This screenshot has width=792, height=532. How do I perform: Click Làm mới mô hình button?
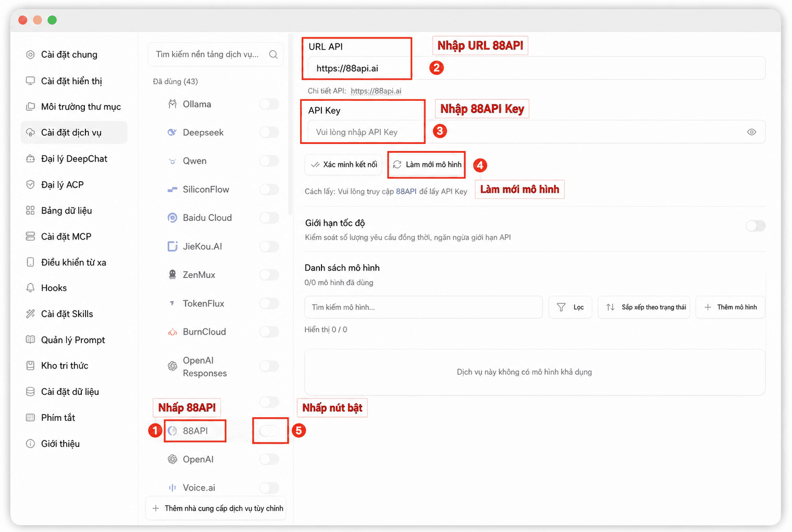click(x=427, y=165)
